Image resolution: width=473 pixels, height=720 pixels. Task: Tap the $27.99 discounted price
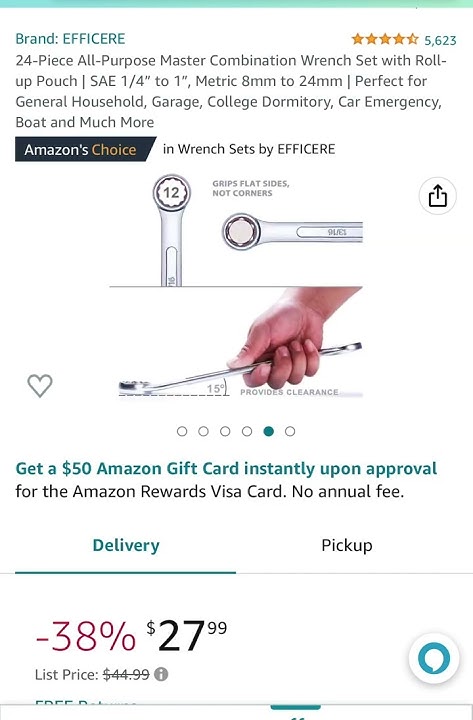pyautogui.click(x=186, y=636)
